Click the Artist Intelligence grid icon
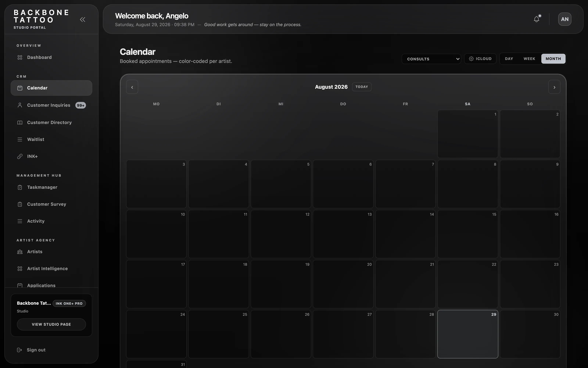 (x=20, y=268)
